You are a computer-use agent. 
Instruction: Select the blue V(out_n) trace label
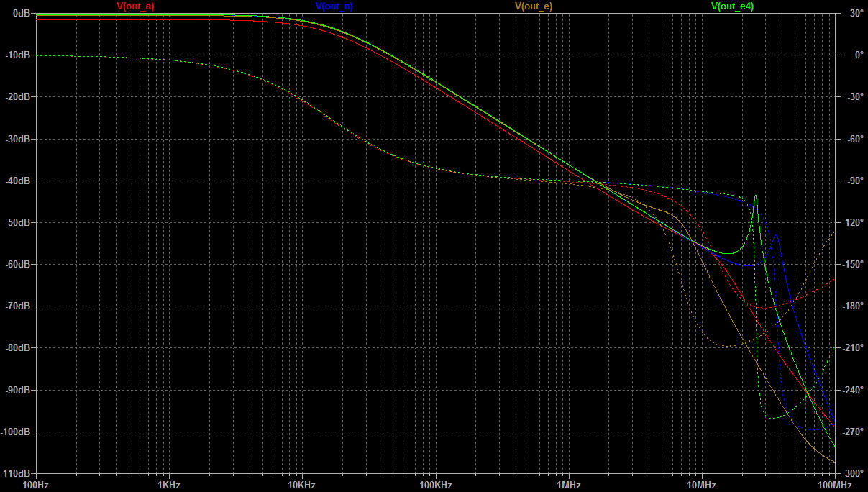click(x=334, y=6)
